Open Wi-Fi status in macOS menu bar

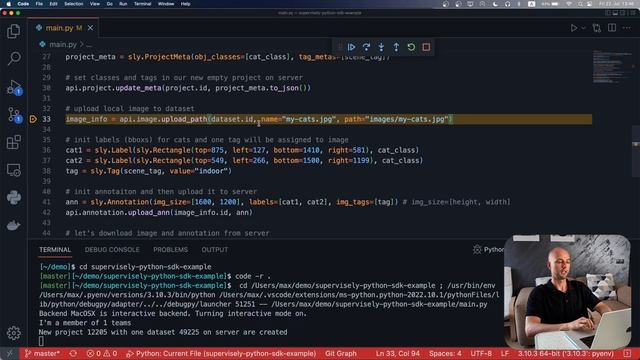click(x=569, y=4)
